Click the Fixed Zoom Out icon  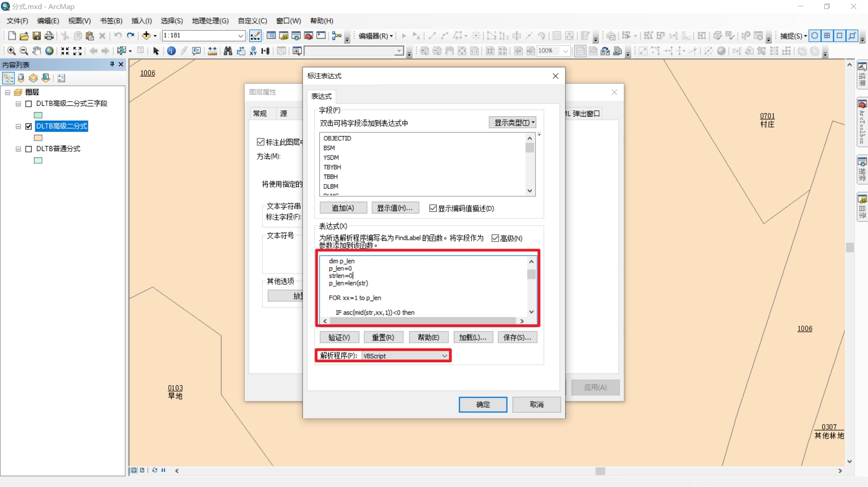pos(78,51)
